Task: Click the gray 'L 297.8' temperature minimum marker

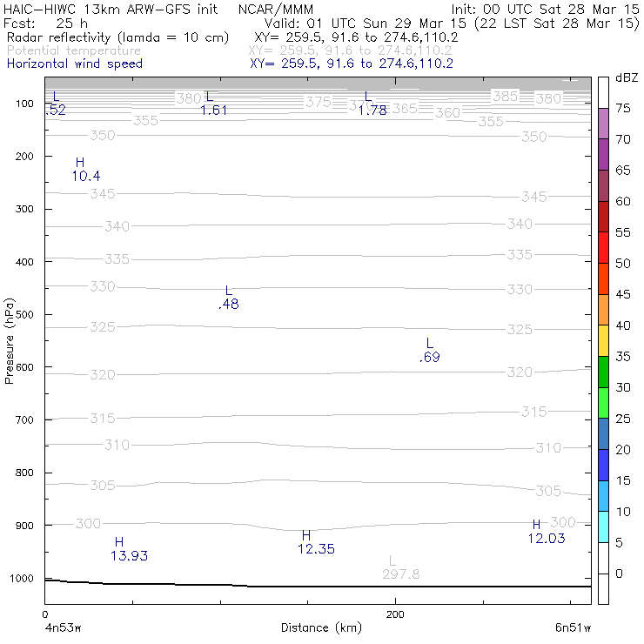Action: click(x=401, y=567)
